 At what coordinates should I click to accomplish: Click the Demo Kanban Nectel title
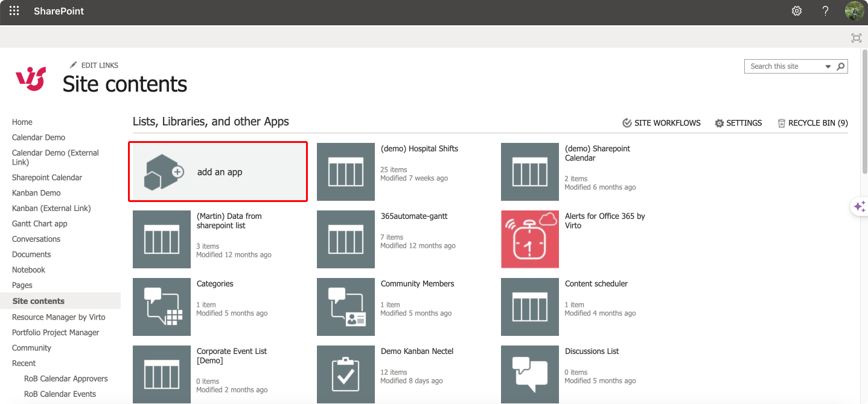[417, 351]
